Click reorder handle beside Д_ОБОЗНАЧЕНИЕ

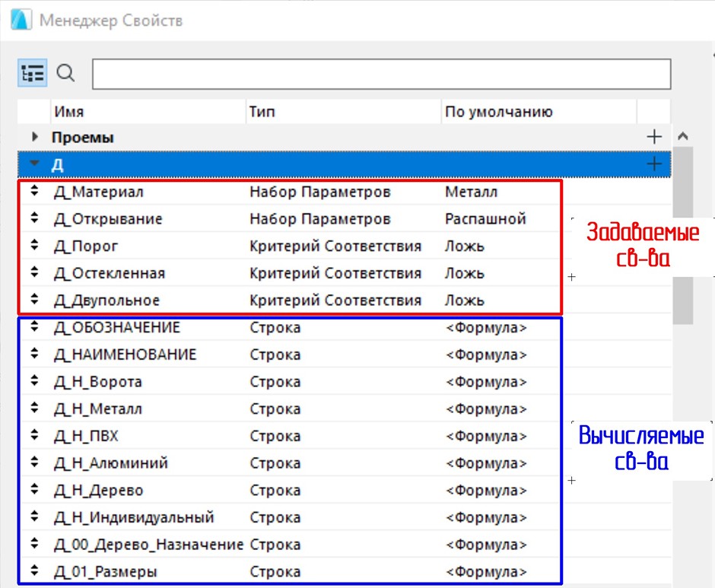[34, 328]
